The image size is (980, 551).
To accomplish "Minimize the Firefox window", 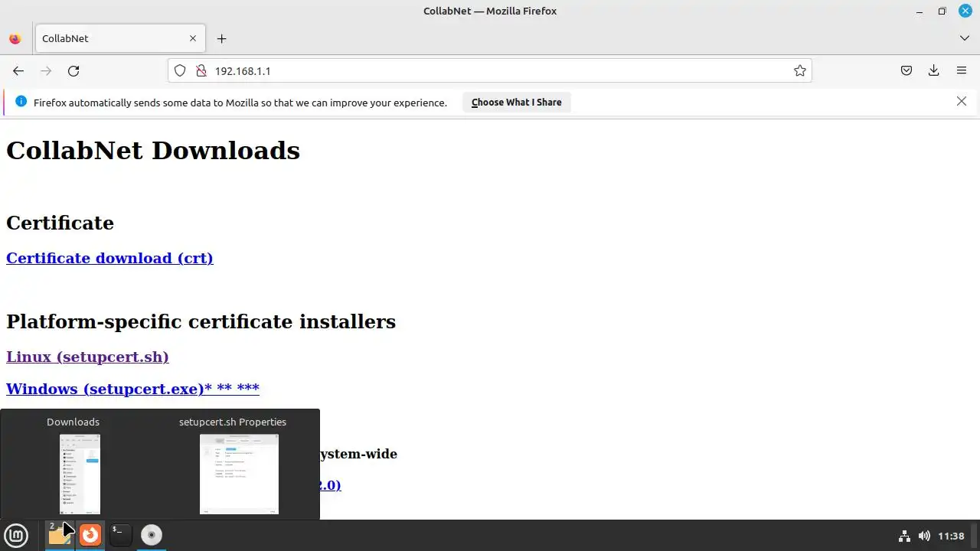I will [920, 11].
